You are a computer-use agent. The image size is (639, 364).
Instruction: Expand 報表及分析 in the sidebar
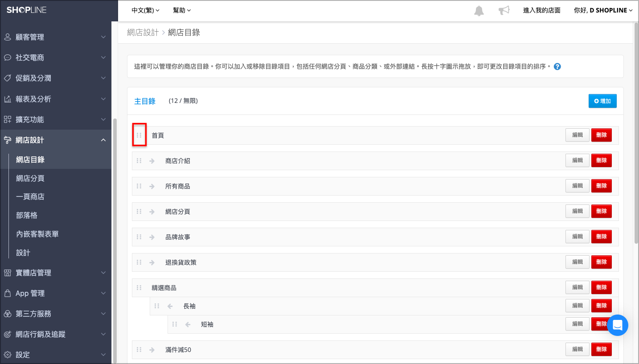click(56, 99)
